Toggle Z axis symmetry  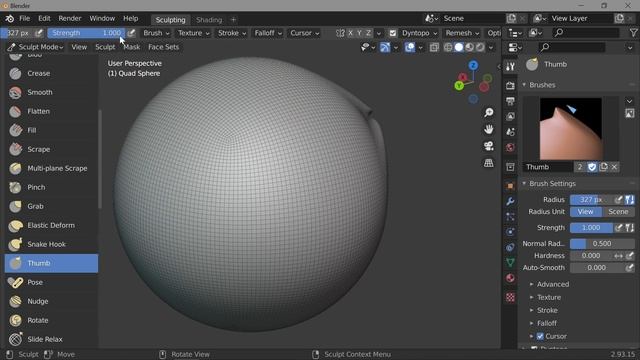click(x=368, y=33)
